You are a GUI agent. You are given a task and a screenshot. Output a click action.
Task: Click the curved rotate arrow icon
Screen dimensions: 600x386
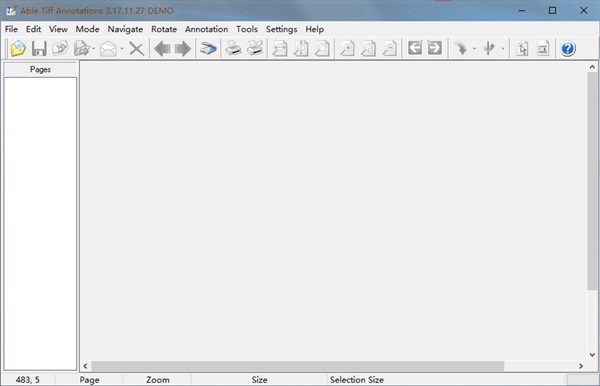(x=461, y=49)
